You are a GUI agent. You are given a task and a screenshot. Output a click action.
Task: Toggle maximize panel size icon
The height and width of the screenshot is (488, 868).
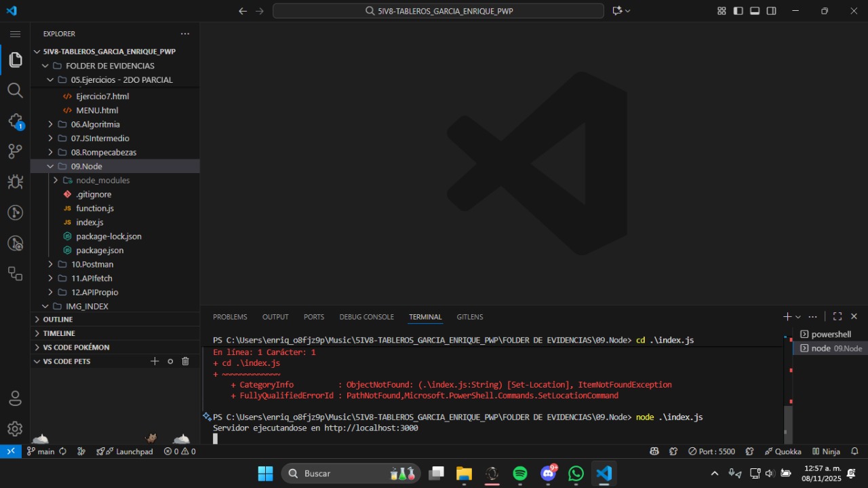[x=837, y=316]
